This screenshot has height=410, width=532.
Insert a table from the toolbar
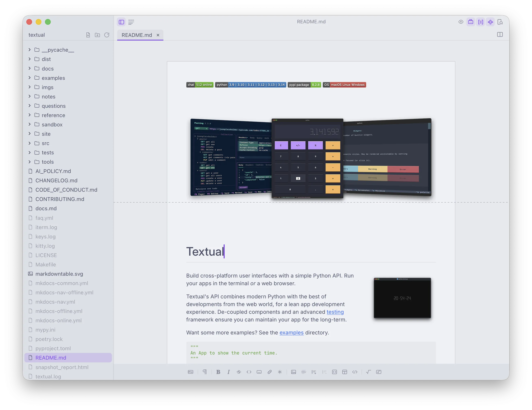tap(345, 372)
